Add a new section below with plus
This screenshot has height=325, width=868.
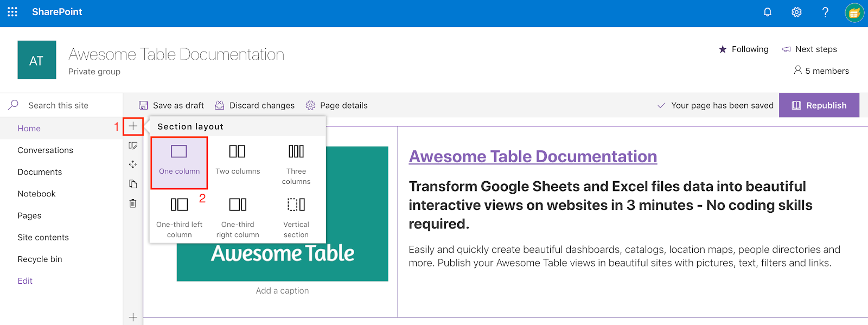(133, 317)
